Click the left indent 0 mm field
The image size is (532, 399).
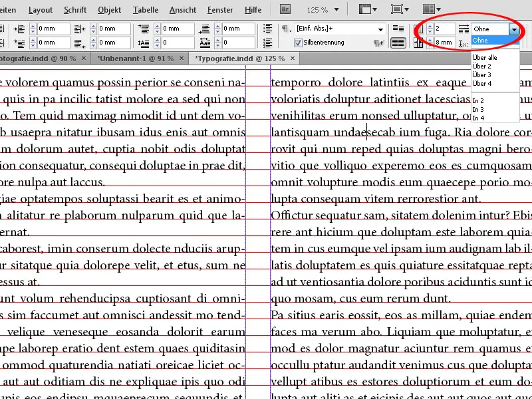click(54, 29)
